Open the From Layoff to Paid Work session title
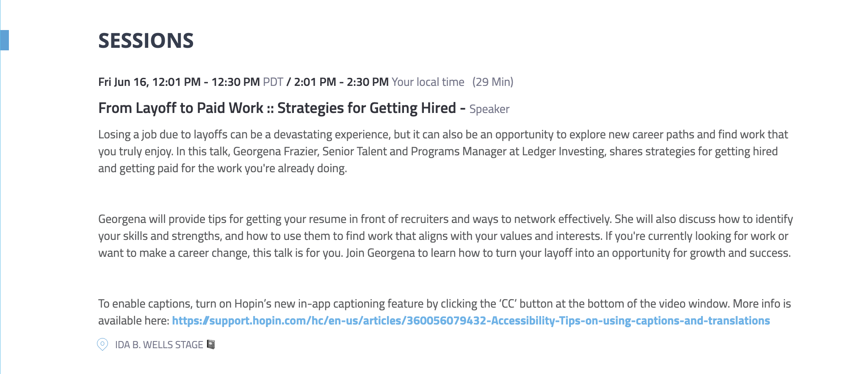This screenshot has width=868, height=374. [277, 108]
